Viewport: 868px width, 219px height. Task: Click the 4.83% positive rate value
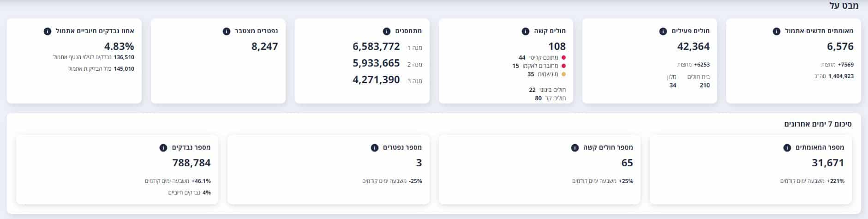[119, 47]
